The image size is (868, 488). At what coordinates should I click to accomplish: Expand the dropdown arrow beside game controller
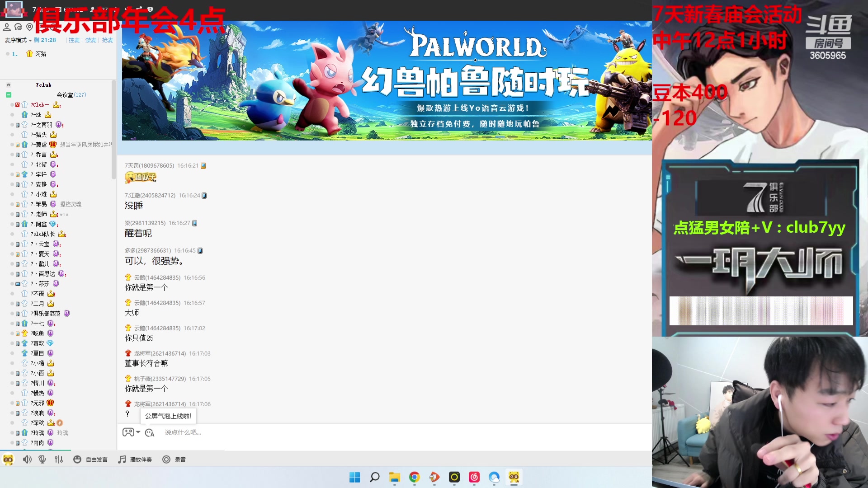(138, 432)
